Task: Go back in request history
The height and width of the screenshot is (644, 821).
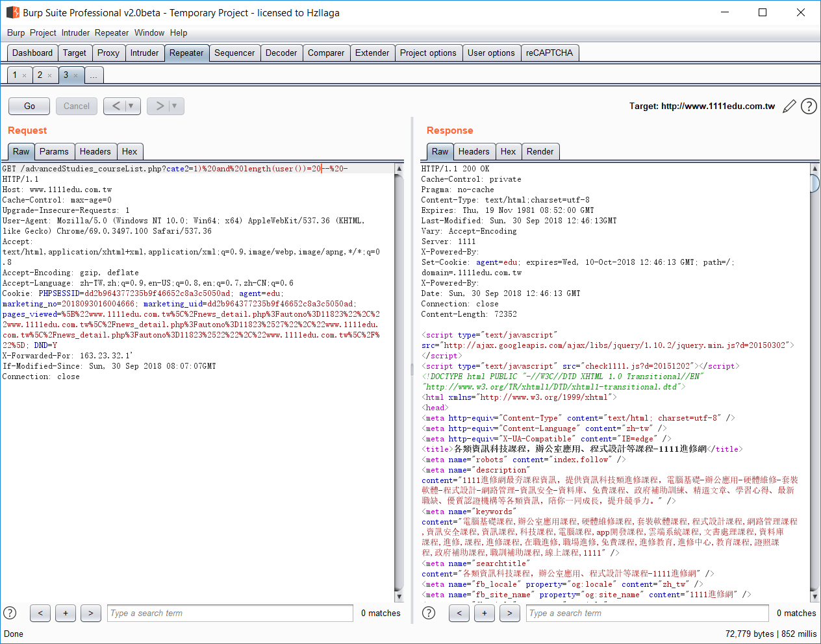Action: pos(116,106)
